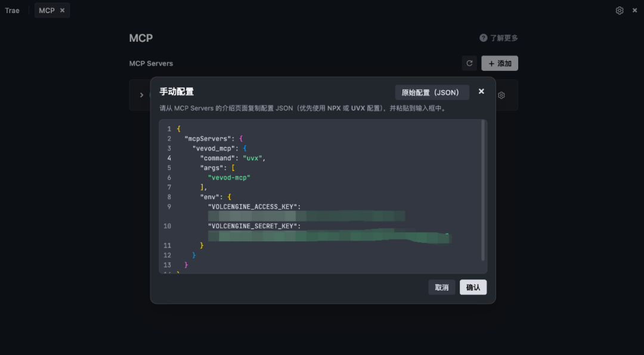
Task: Click the VOLCENGINE_ACCESS_KEY line in editor
Action: [x=254, y=207]
